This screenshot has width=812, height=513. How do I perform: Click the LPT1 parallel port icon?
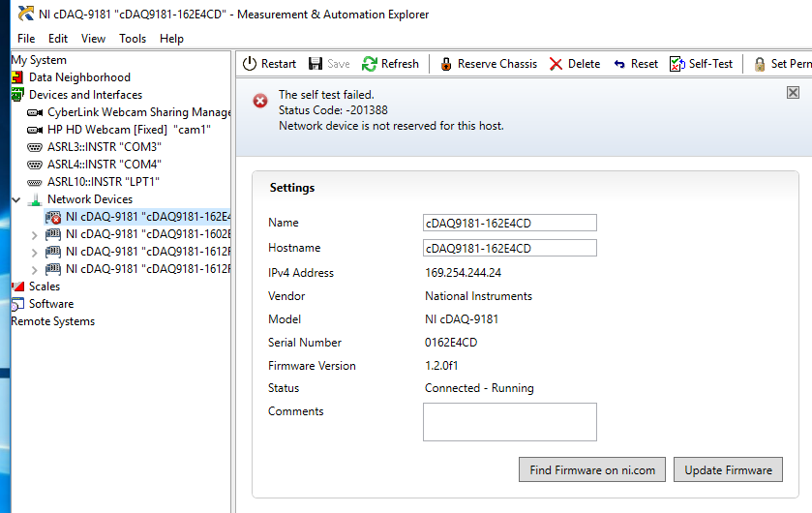(x=35, y=182)
